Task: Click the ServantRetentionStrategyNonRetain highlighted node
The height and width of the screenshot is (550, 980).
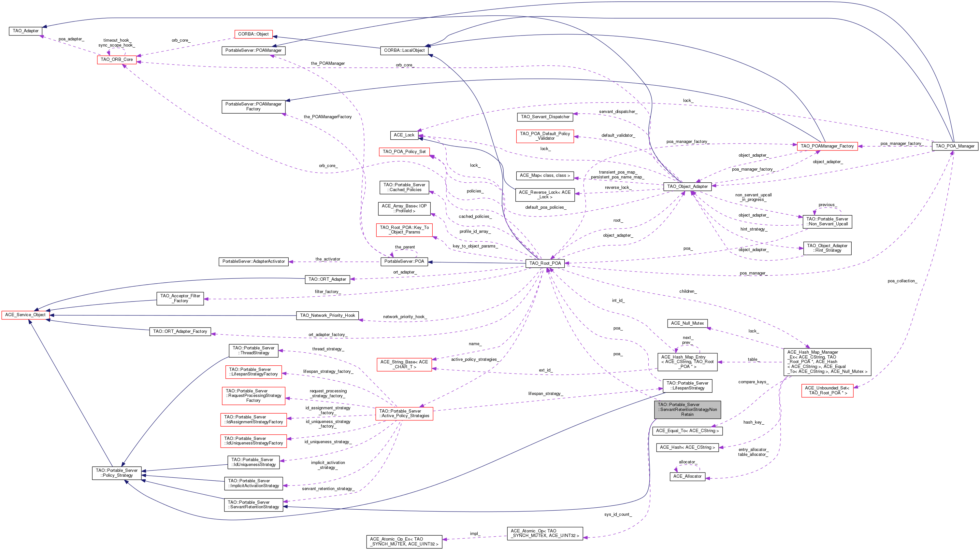Action: pos(687,410)
